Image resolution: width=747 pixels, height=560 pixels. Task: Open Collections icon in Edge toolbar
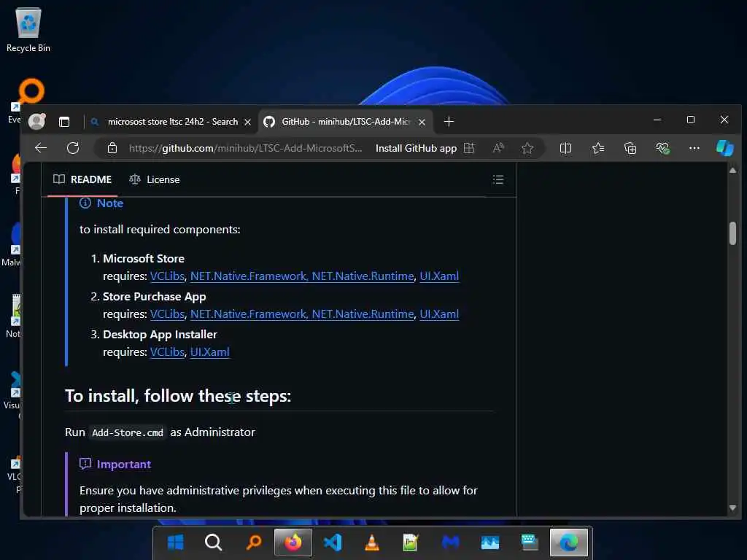click(x=630, y=148)
